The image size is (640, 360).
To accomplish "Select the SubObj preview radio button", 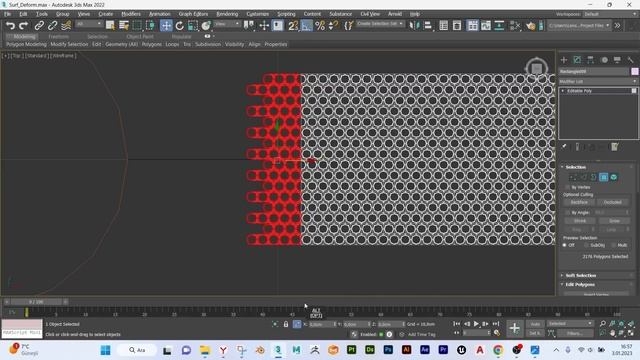I will click(x=587, y=245).
